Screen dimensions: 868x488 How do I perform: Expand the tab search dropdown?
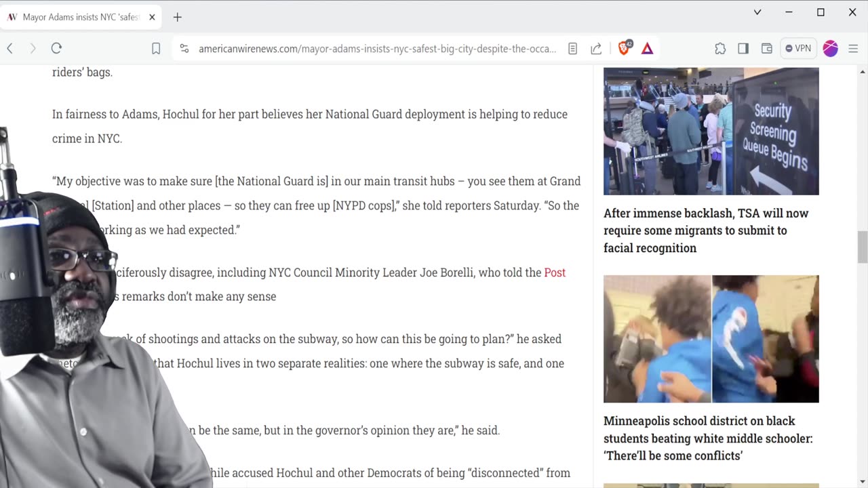click(x=757, y=12)
